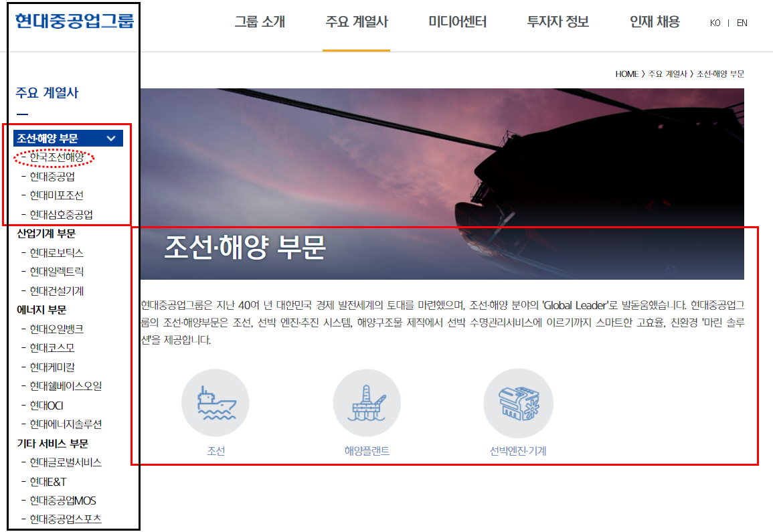Click the 주요 계열사 sidebar title
Viewport: 773px width, 532px height.
pyautogui.click(x=47, y=93)
